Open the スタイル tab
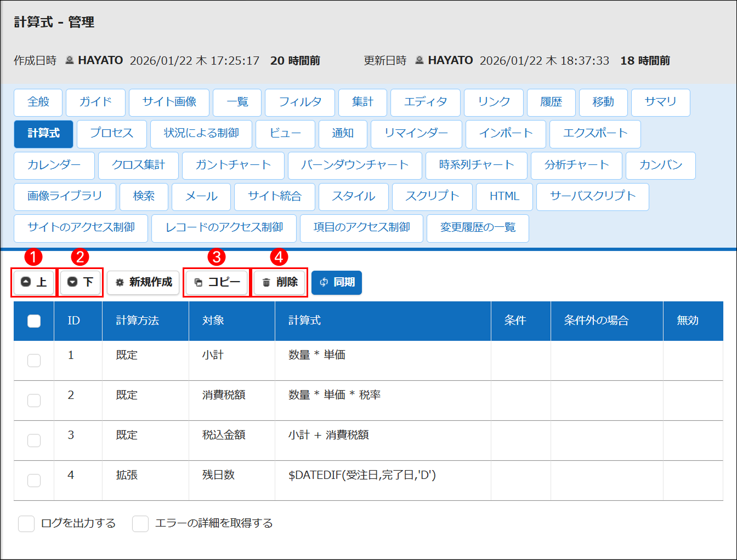Image resolution: width=737 pixels, height=560 pixels. point(354,197)
